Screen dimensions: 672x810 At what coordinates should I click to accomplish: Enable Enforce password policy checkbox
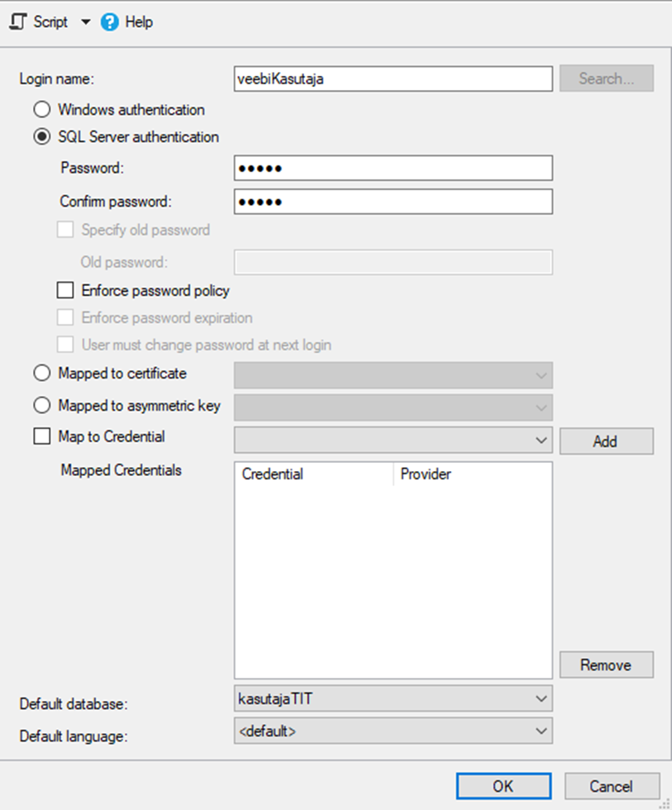(x=65, y=291)
